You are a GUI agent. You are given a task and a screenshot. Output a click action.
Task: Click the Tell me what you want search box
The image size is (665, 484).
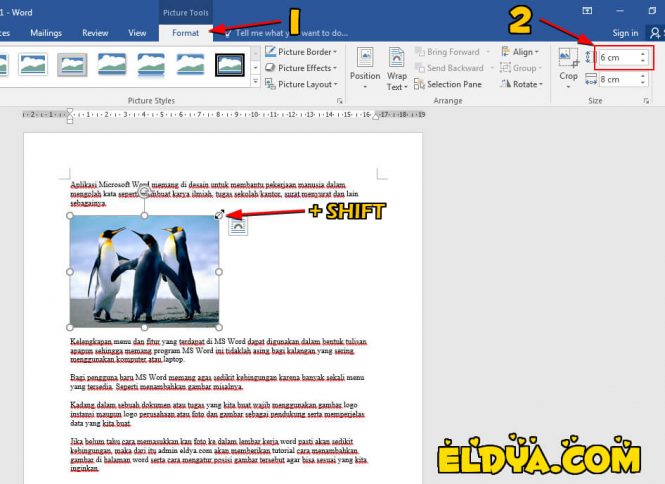point(287,33)
